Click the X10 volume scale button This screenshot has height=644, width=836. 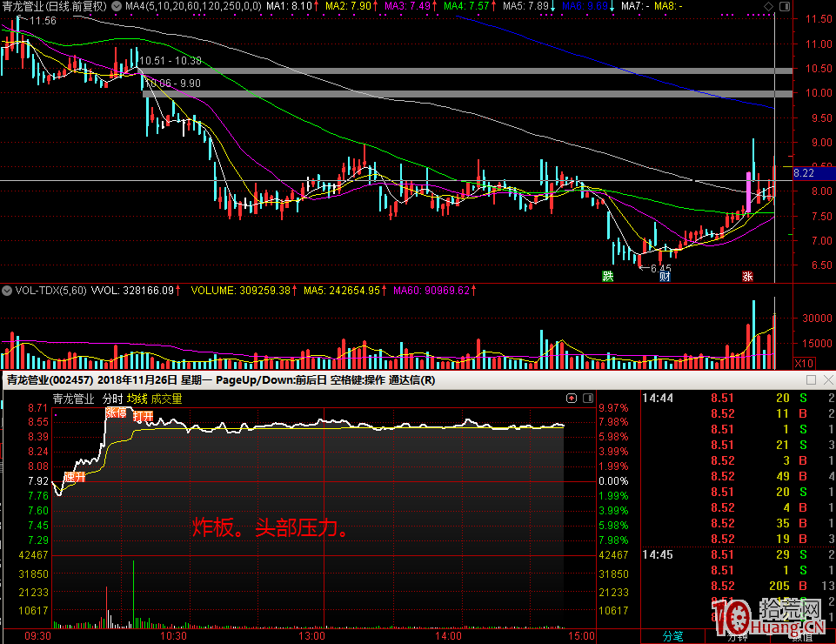(x=805, y=362)
